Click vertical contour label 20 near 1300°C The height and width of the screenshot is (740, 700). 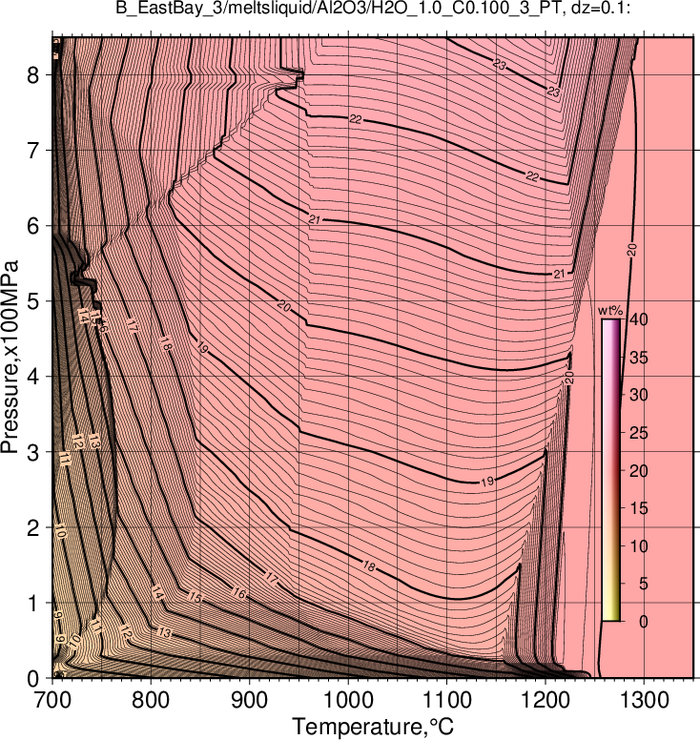(x=632, y=250)
